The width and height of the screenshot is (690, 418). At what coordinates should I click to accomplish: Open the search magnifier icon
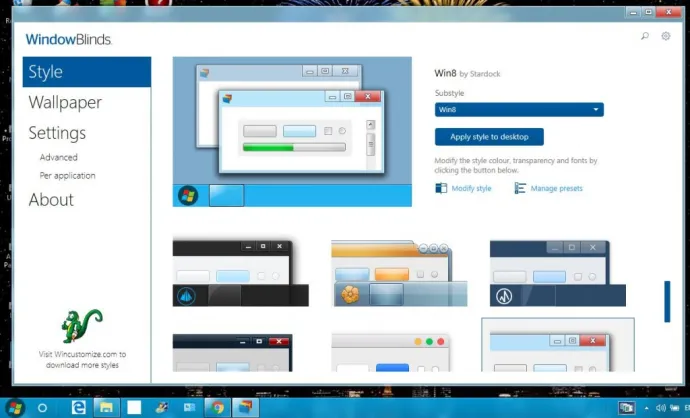[x=645, y=36]
